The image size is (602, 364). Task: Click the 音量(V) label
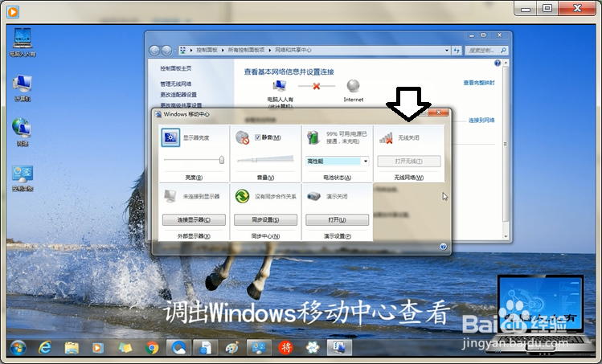(x=265, y=178)
